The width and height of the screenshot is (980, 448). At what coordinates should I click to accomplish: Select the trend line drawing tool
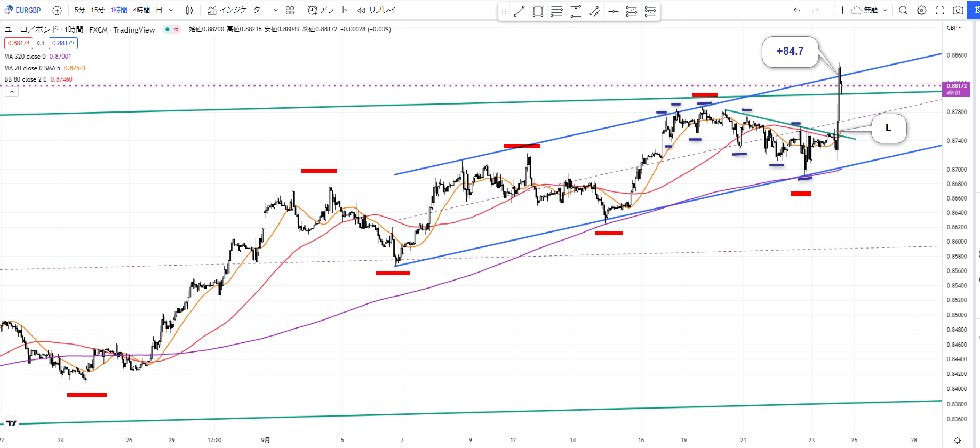pyautogui.click(x=519, y=11)
